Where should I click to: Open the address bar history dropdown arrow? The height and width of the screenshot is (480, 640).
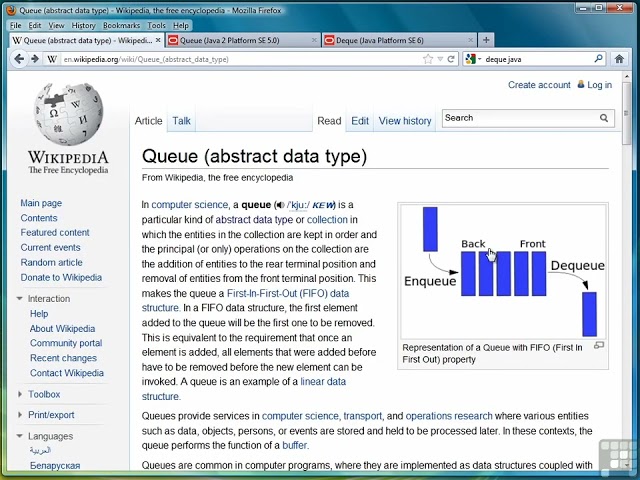pyautogui.click(x=440, y=59)
